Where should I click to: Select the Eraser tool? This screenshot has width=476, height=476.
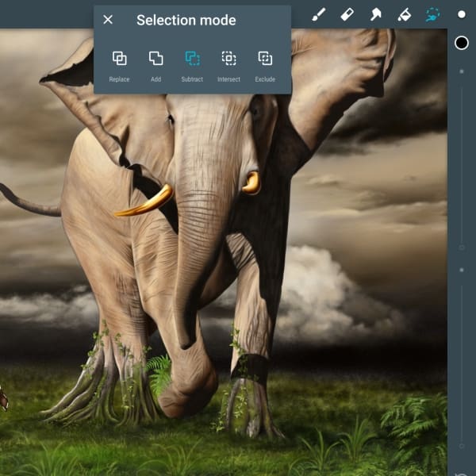click(x=347, y=14)
